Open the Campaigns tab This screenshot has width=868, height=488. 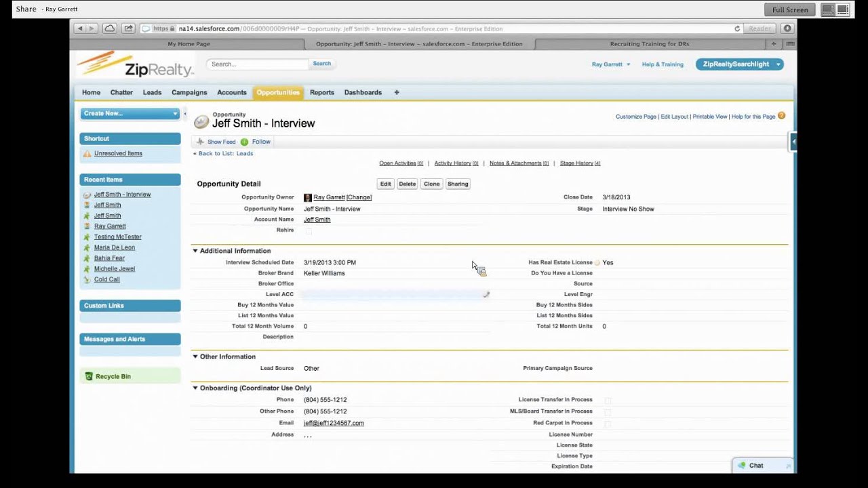pos(189,92)
